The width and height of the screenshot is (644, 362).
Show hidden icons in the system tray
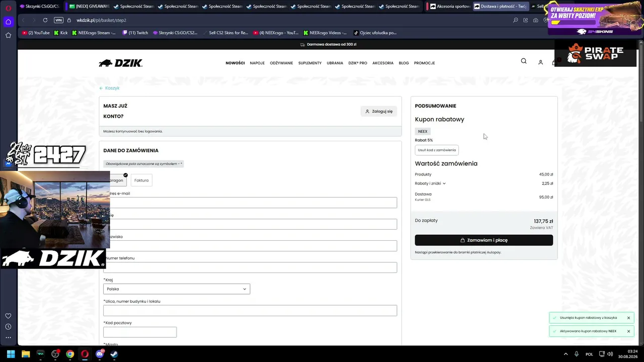point(566,354)
